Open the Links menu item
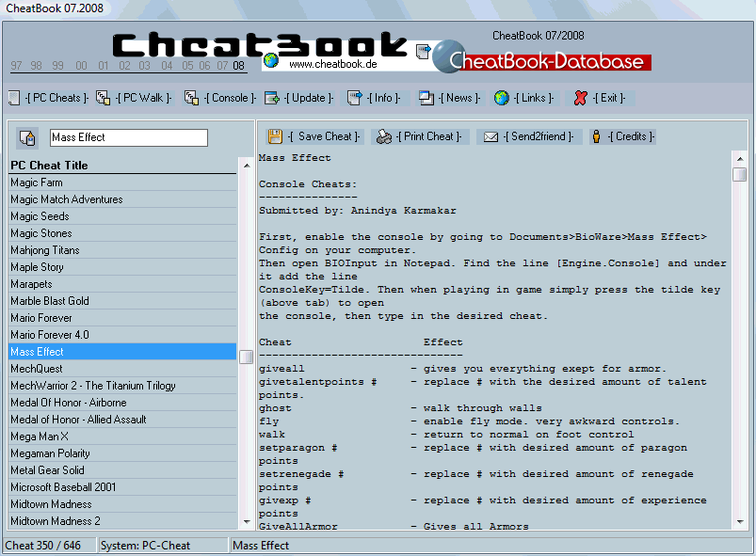 tap(534, 98)
